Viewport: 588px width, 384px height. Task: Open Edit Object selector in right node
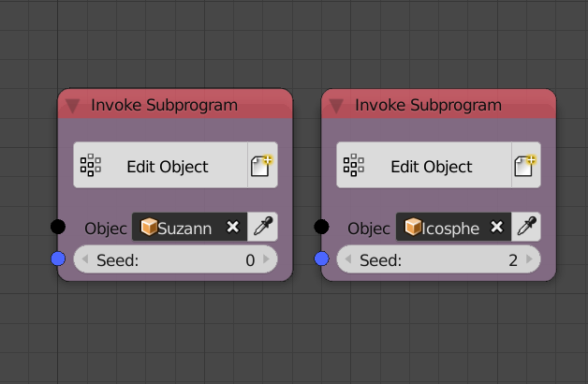(x=424, y=165)
